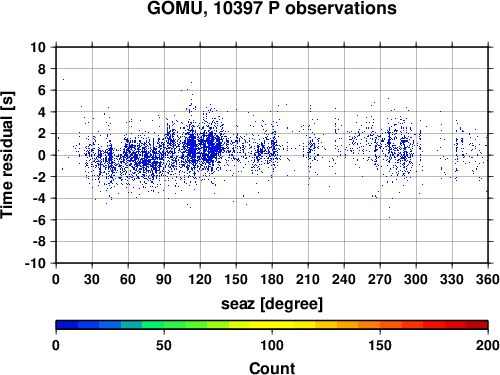
Task: Click the dense data cluster near 120 degrees
Action: tap(203, 147)
